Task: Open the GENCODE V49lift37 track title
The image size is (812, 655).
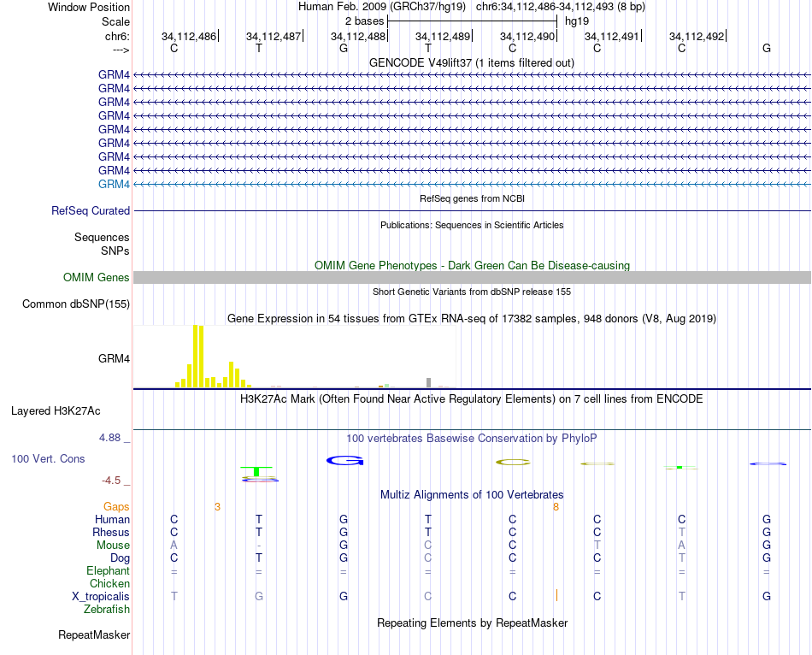Action: tap(472, 62)
